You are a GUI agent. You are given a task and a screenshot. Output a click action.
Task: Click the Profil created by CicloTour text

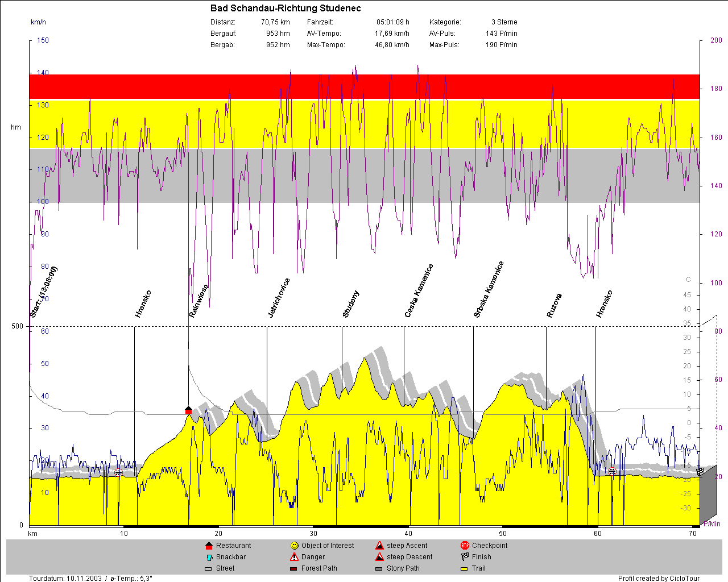(659, 578)
